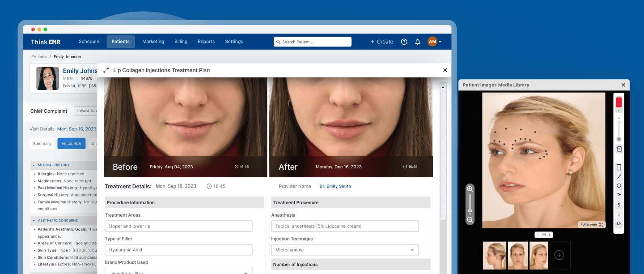
Task: Select the line drawing tool
Action: coord(619,177)
